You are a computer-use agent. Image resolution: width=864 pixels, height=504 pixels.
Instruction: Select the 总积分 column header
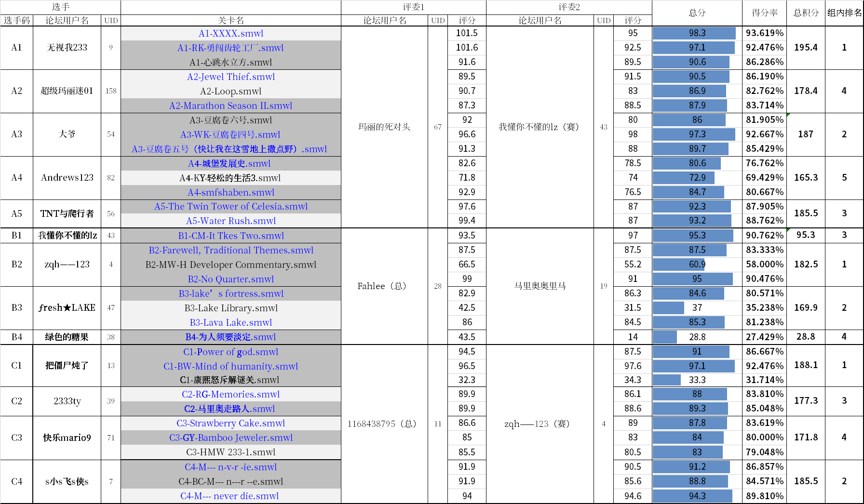click(x=806, y=13)
